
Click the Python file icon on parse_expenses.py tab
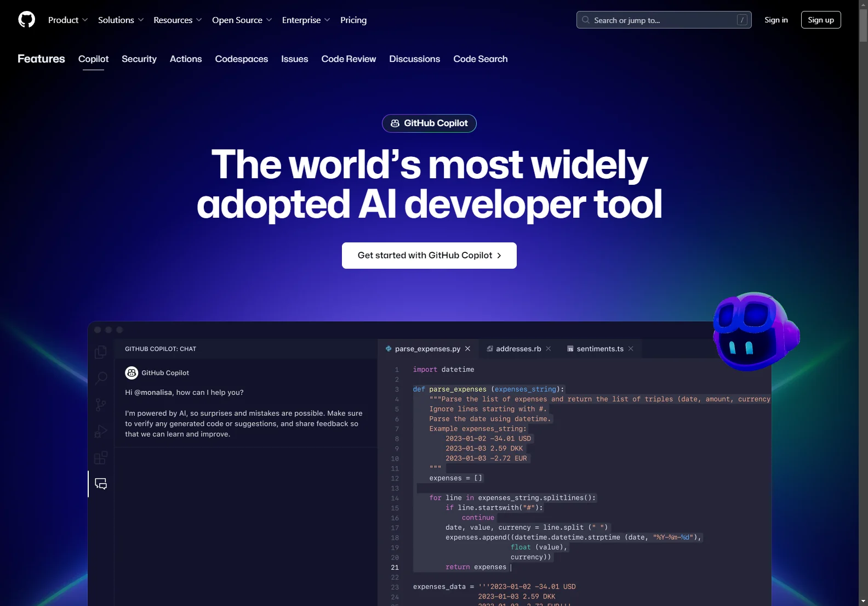click(x=389, y=349)
